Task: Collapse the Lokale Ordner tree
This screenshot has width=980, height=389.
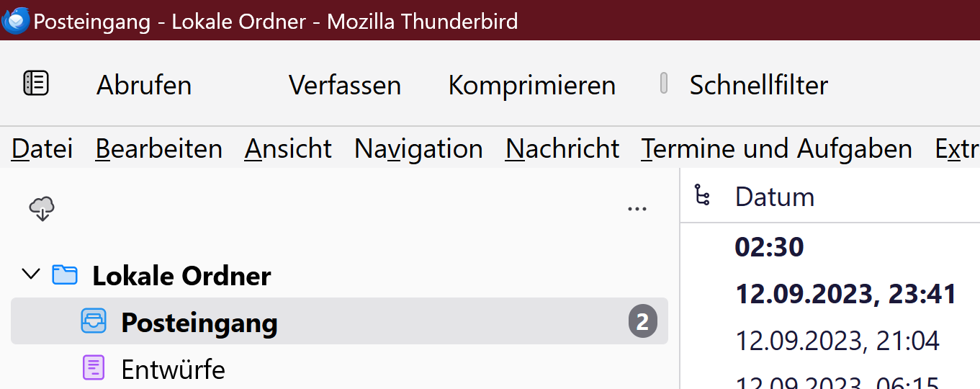Action: click(x=31, y=274)
